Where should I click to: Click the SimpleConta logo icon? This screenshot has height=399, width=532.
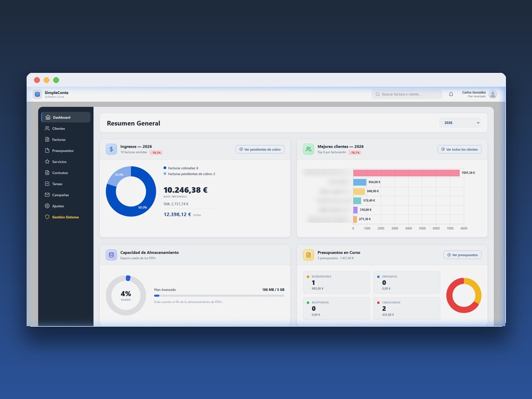pos(37,94)
